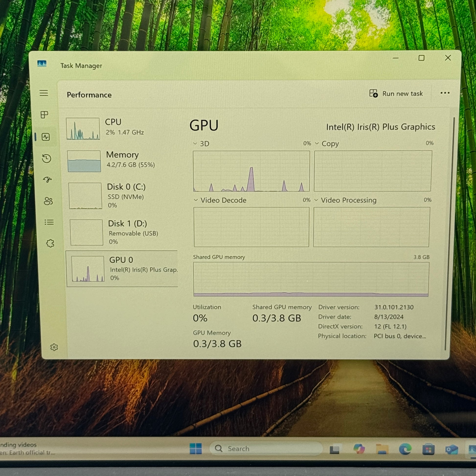Click the 4.2/7.6 GB (55%) memory text

pos(131,165)
